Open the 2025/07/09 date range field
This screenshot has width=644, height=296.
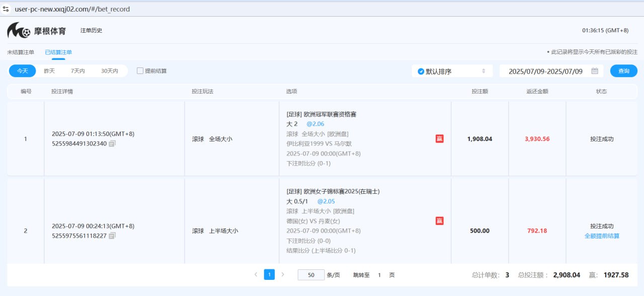point(545,71)
